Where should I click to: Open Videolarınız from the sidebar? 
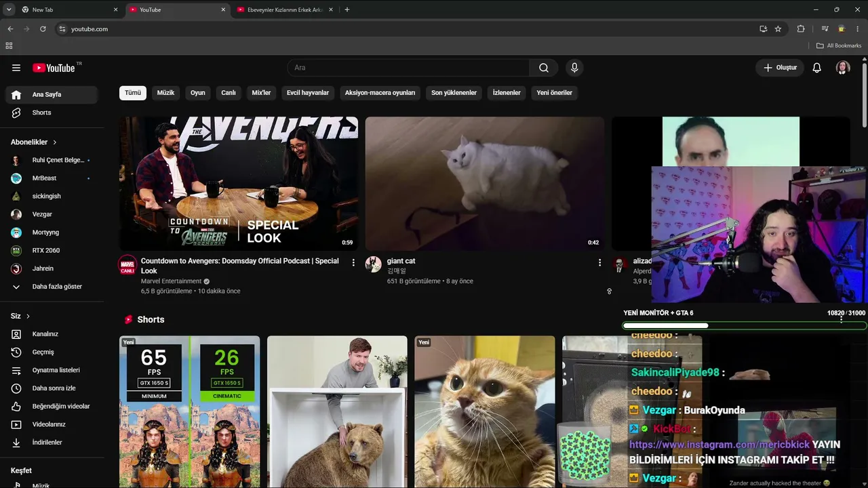(52, 424)
